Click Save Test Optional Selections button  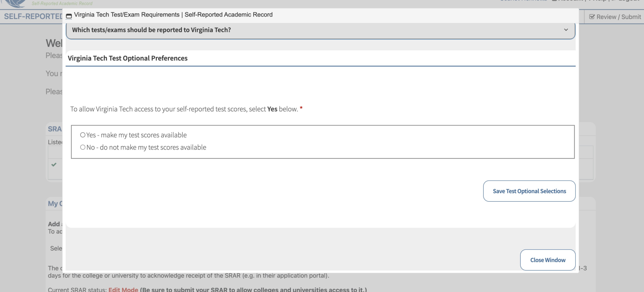point(530,191)
